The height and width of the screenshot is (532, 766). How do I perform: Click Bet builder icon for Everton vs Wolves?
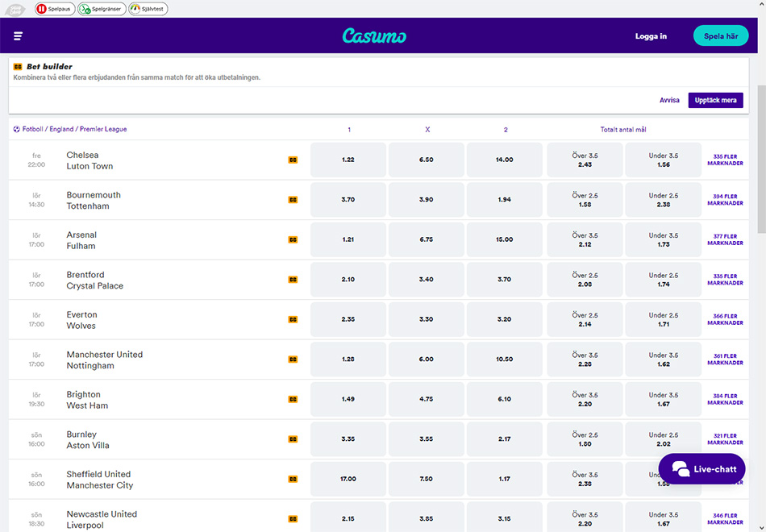pos(293,320)
